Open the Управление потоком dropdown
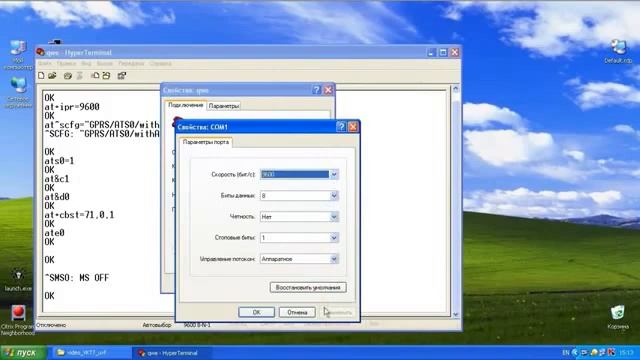 [334, 259]
